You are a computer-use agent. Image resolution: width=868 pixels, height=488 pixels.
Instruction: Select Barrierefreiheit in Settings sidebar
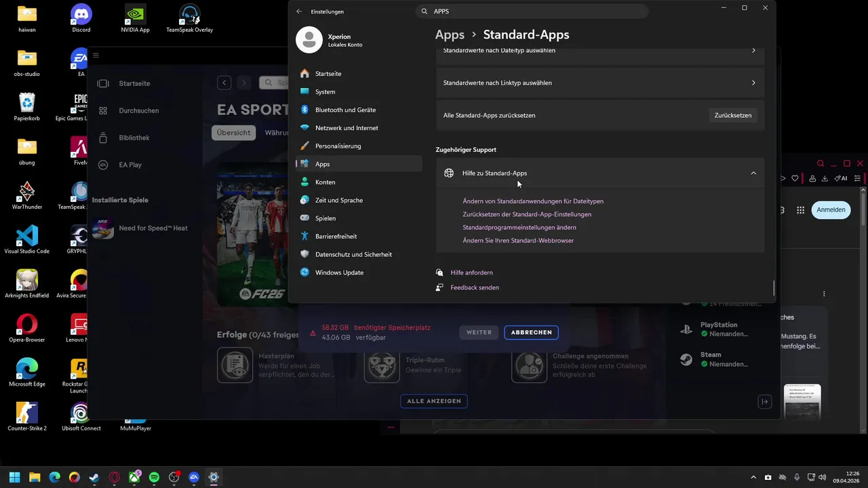pyautogui.click(x=359, y=237)
